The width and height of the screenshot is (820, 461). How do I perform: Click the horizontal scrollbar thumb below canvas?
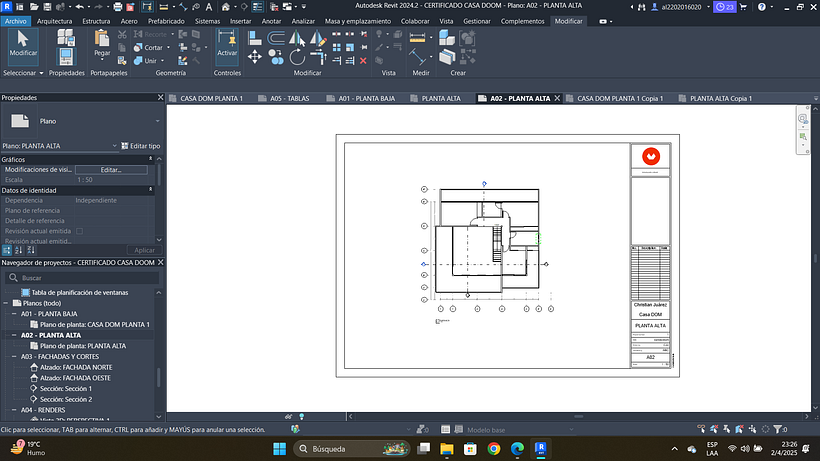[578, 417]
